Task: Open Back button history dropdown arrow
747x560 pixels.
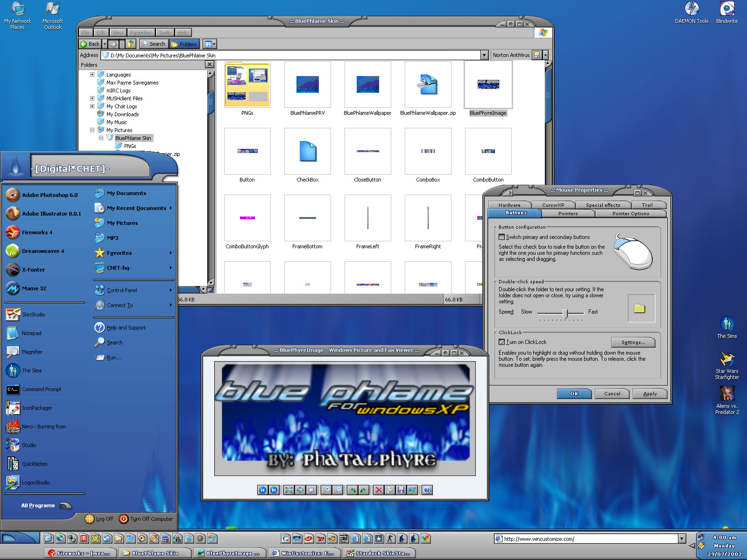Action: pos(105,44)
